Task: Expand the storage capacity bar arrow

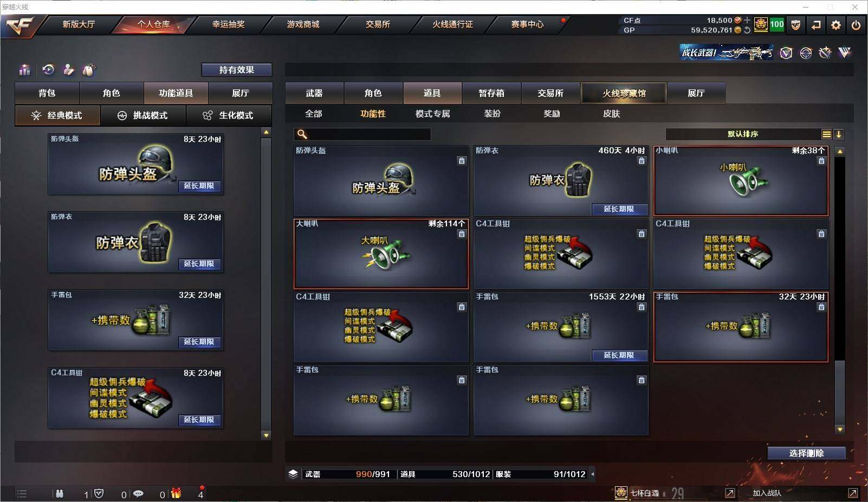Action: pyautogui.click(x=592, y=474)
